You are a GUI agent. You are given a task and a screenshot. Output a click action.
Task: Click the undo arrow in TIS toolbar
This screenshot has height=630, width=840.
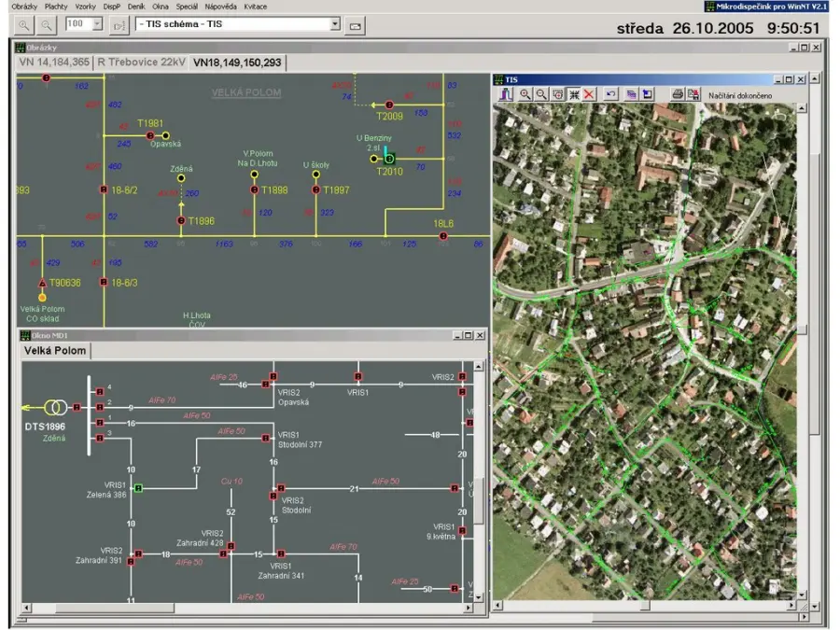pyautogui.click(x=611, y=94)
